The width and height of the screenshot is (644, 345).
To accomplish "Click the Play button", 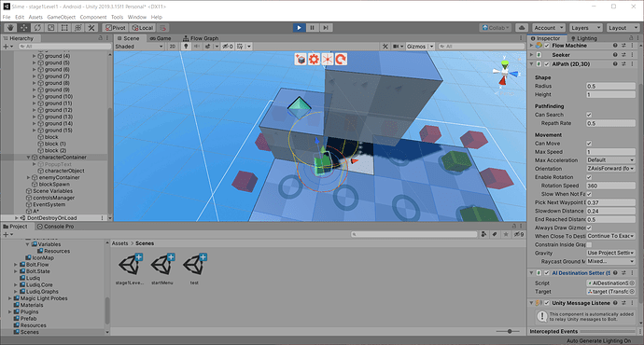I will click(x=299, y=27).
